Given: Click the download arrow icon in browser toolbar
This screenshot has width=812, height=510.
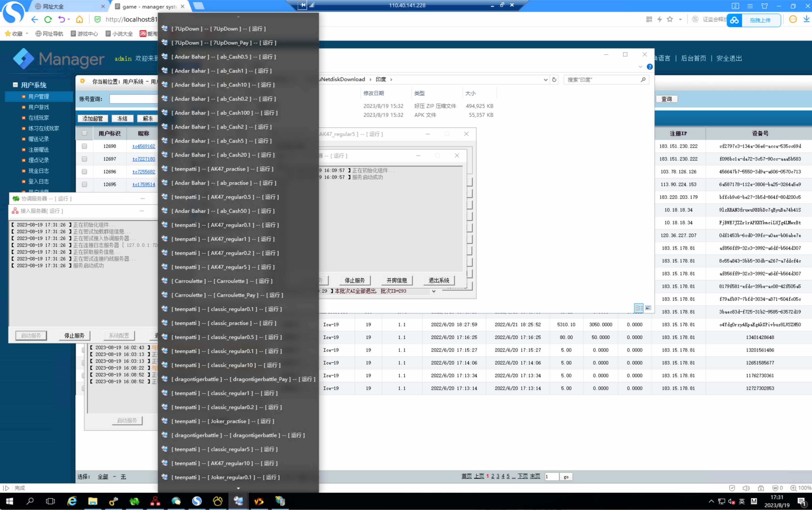Looking at the screenshot, I should coord(806,19).
